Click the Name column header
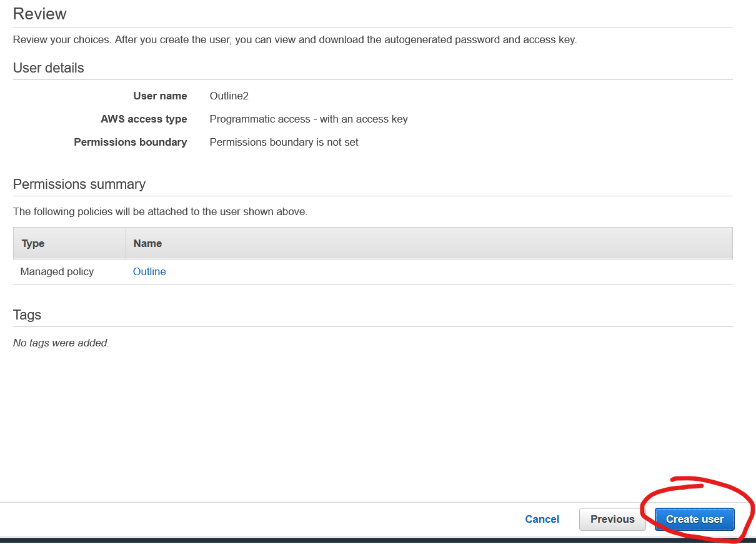The height and width of the screenshot is (544, 756). tap(147, 243)
